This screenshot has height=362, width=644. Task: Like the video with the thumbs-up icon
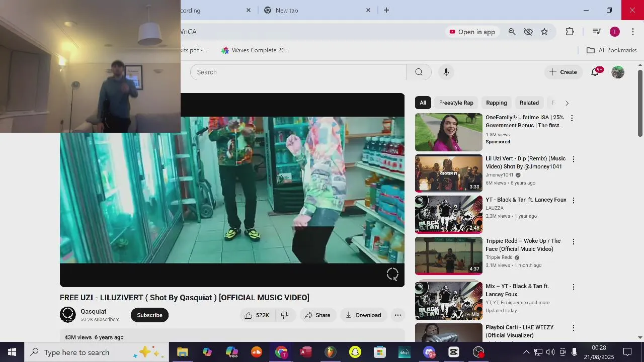(258, 315)
